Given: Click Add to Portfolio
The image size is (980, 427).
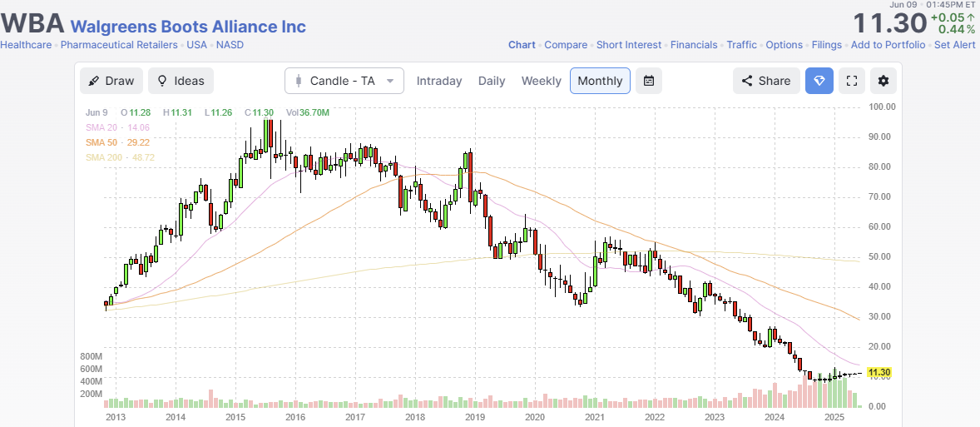Looking at the screenshot, I should [888, 45].
